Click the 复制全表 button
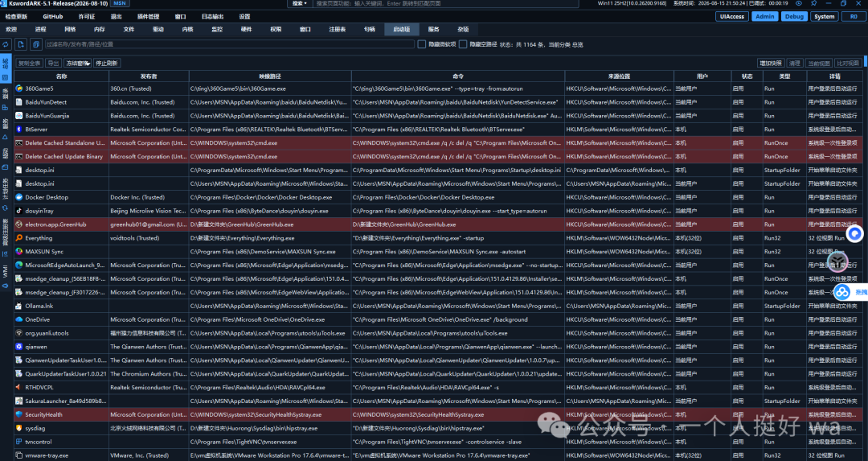Viewport: 868px width, 461px height. click(30, 64)
